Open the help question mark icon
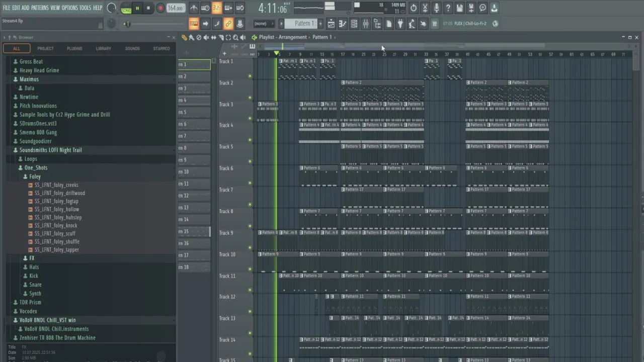Image resolution: width=644 pixels, height=362 pixels. (x=448, y=8)
